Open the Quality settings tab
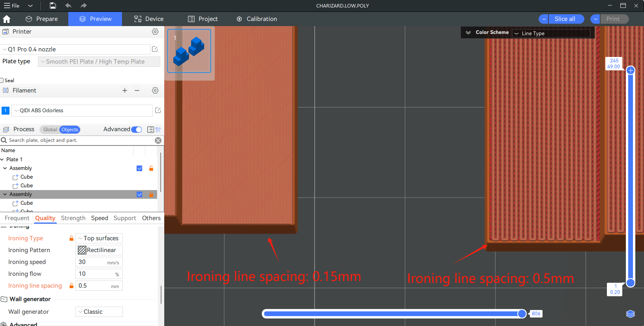644x326 pixels. pos(45,218)
